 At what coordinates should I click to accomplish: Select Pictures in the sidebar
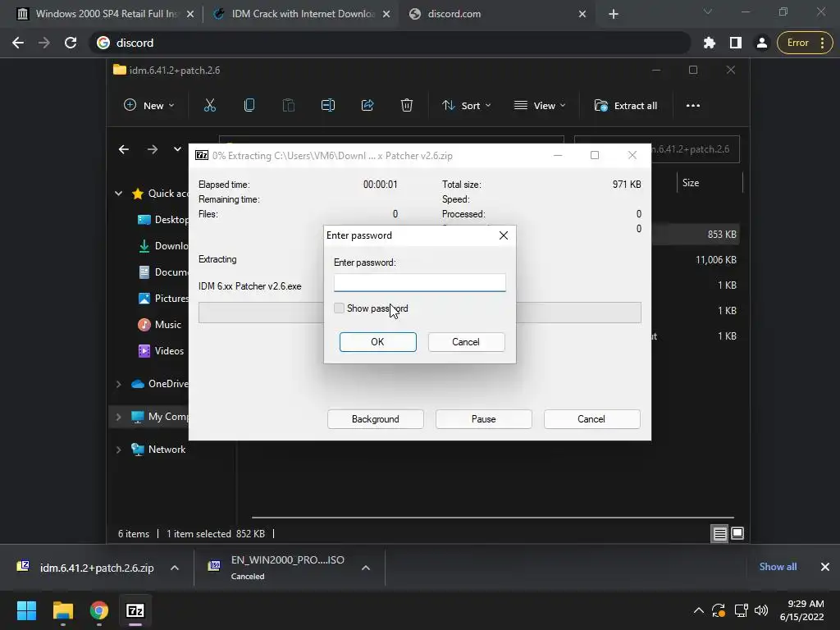coord(163,299)
